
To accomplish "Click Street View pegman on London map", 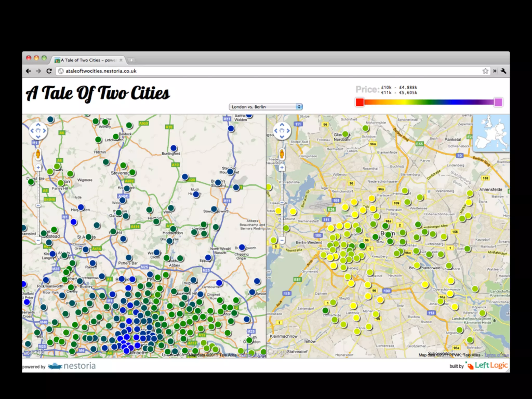I will tap(38, 154).
